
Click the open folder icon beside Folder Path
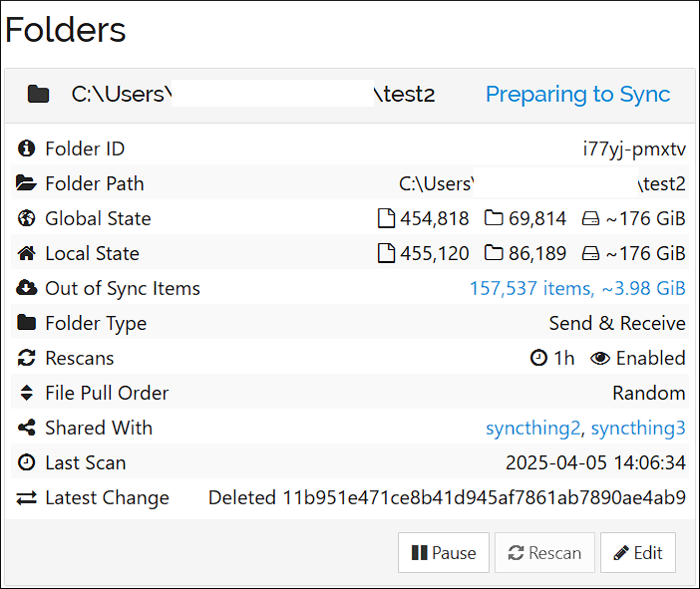pyautogui.click(x=27, y=184)
